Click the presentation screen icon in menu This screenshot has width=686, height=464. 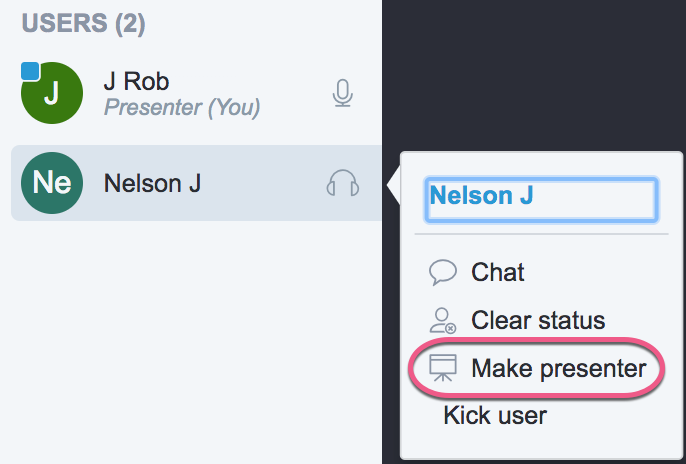point(442,369)
